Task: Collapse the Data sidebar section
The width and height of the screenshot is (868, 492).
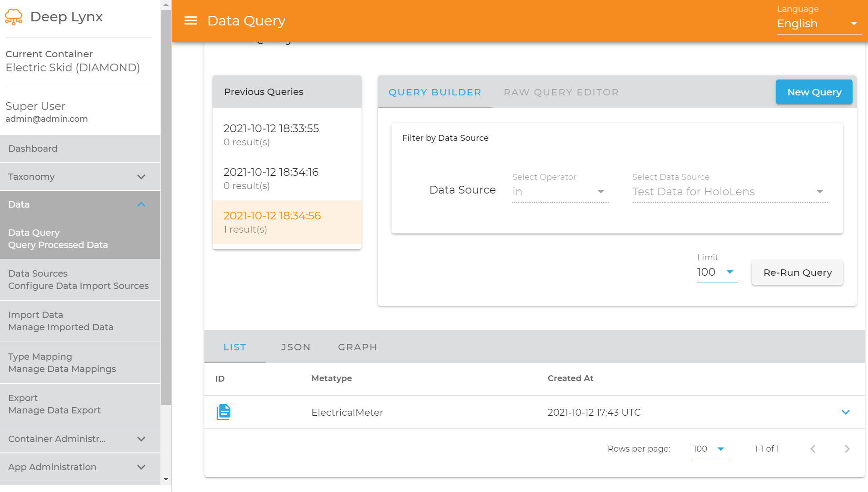Action: 80,204
